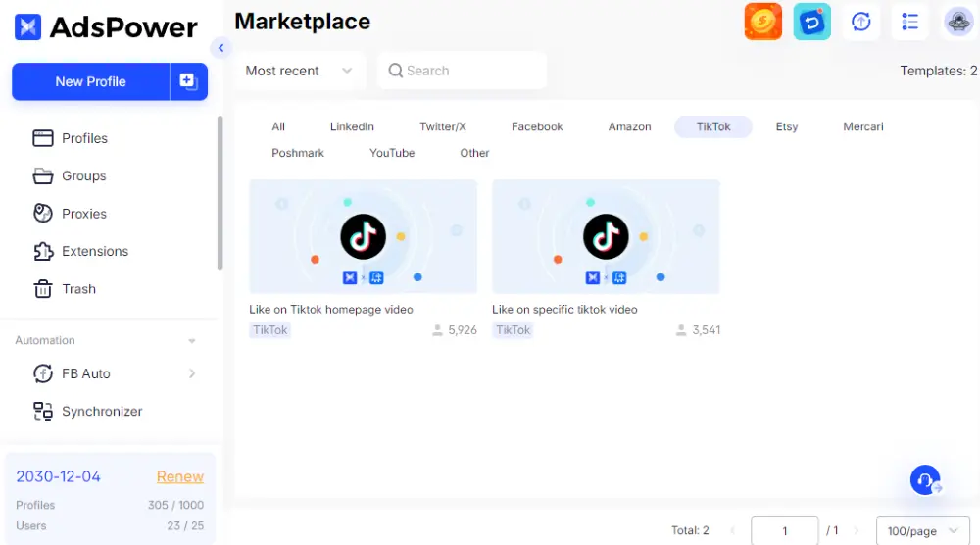Click the template search field
Viewport: 980px width, 545px height.
point(463,71)
